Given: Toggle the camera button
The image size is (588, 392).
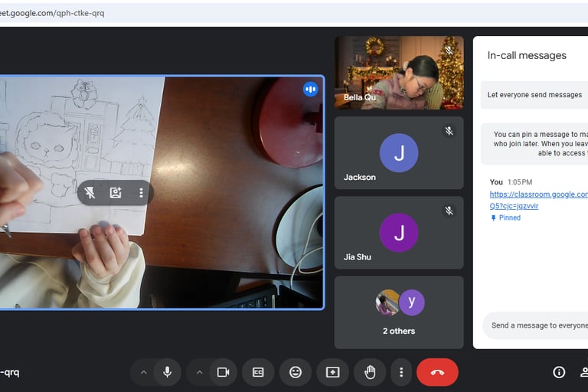Looking at the screenshot, I should [223, 372].
